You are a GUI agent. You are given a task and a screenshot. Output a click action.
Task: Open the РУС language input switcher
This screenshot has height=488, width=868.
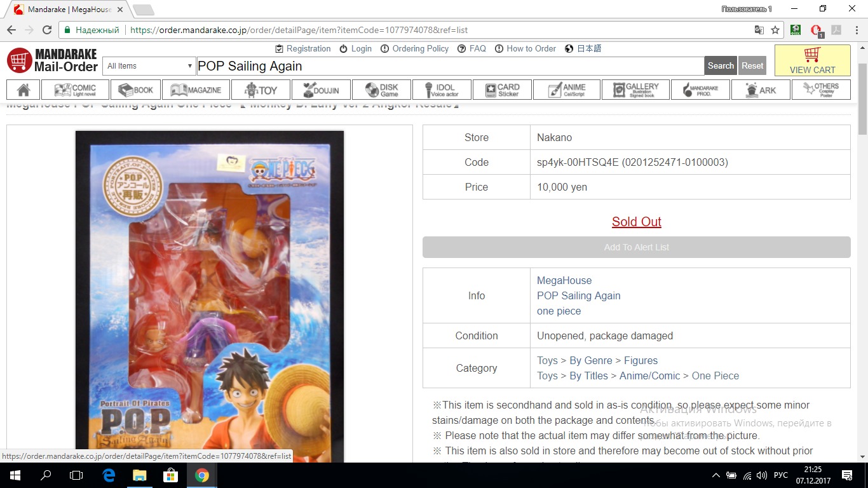point(780,475)
